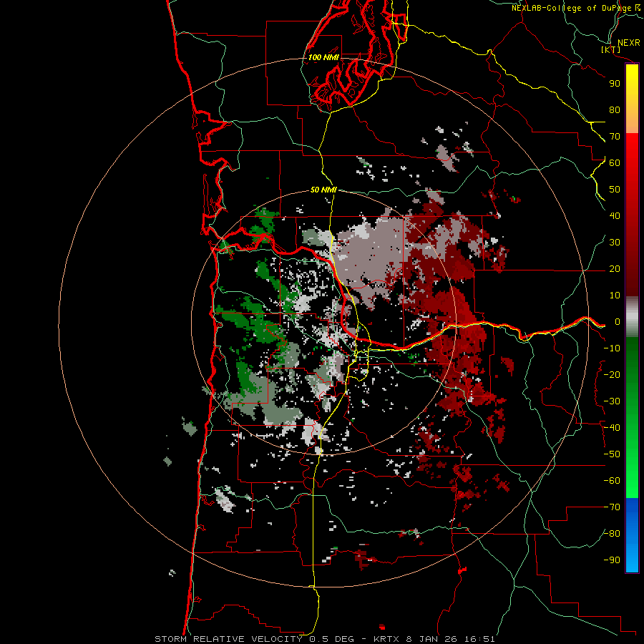Click the [KT] units label above color bar
This screenshot has height=644, width=644.
click(610, 49)
